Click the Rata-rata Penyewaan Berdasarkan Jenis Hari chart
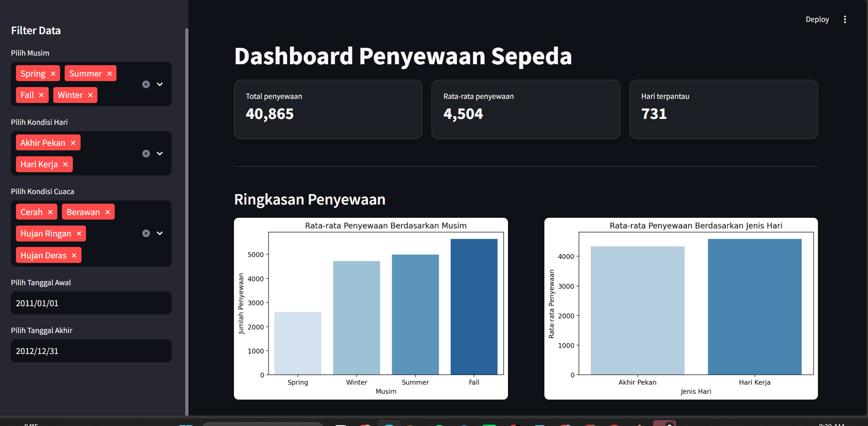The height and width of the screenshot is (426, 868). pos(681,308)
